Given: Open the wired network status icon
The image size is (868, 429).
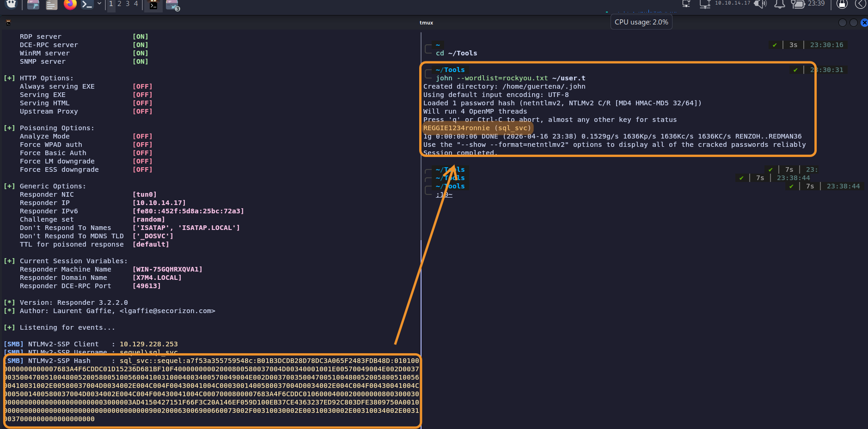Looking at the screenshot, I should pyautogui.click(x=686, y=4).
